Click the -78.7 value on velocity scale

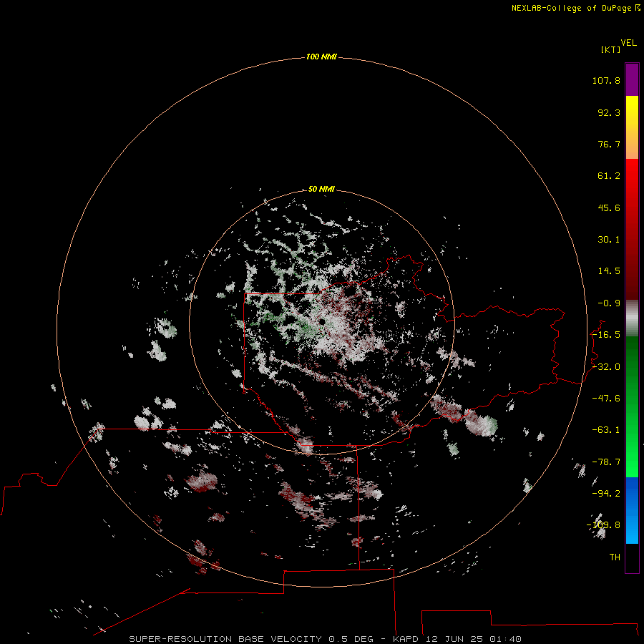tap(606, 462)
